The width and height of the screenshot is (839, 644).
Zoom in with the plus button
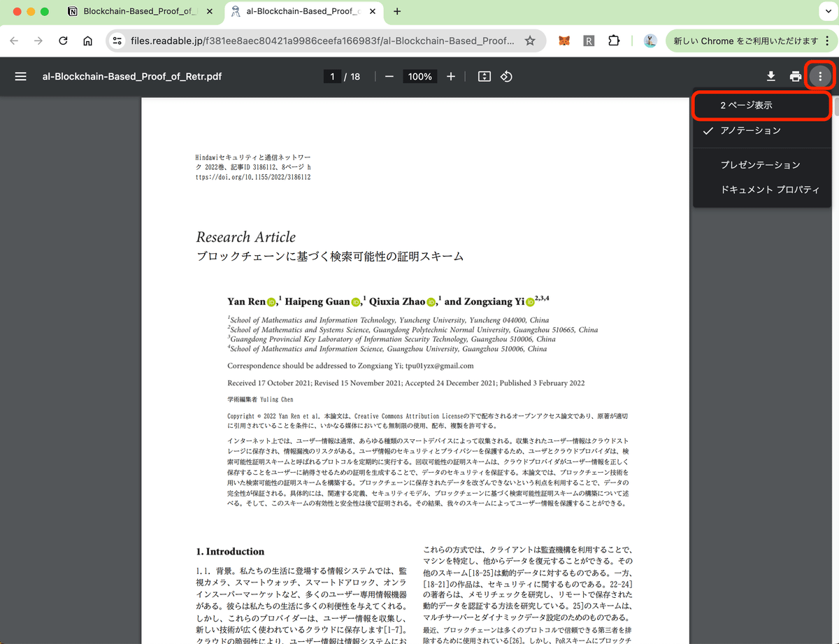(451, 76)
